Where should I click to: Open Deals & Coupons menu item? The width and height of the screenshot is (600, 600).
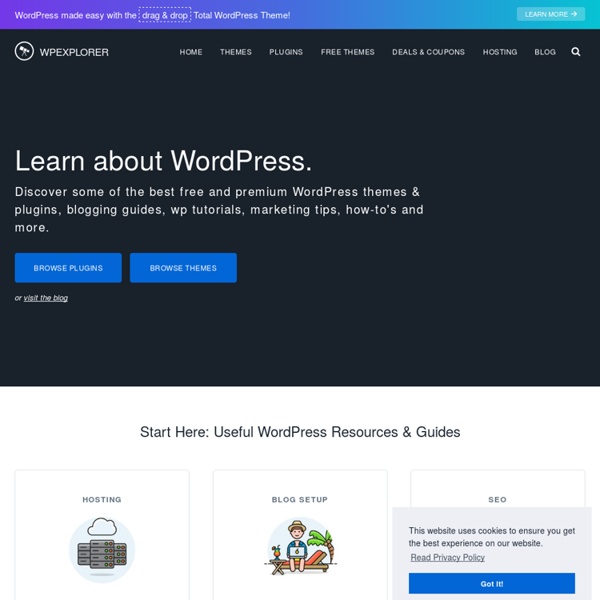(x=428, y=52)
